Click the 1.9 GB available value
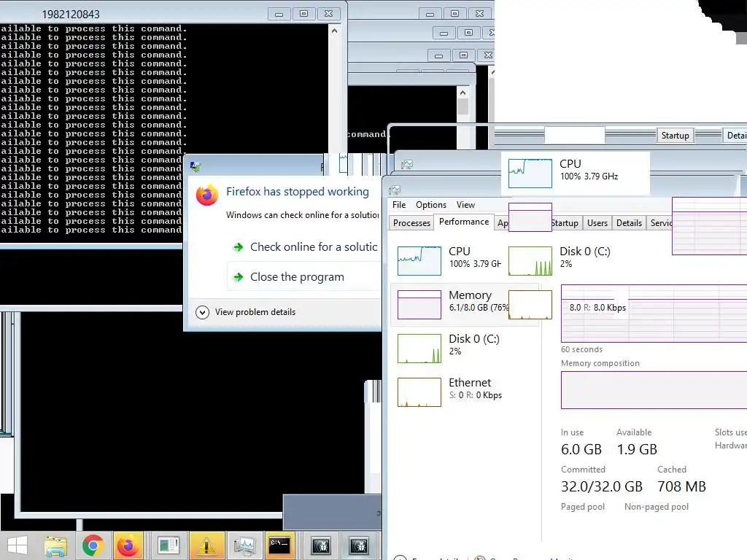The width and height of the screenshot is (747, 560). pyautogui.click(x=637, y=449)
